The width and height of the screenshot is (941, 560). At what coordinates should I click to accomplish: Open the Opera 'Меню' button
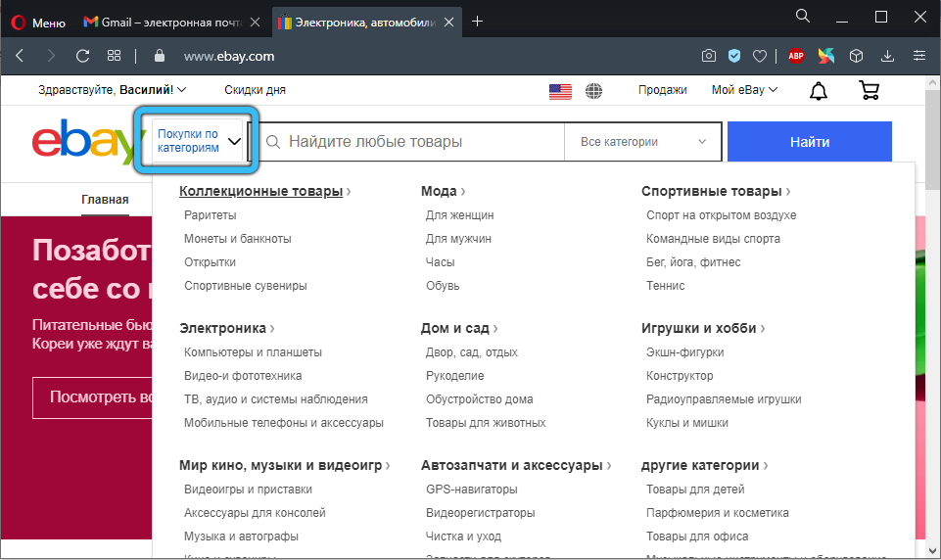coord(37,21)
